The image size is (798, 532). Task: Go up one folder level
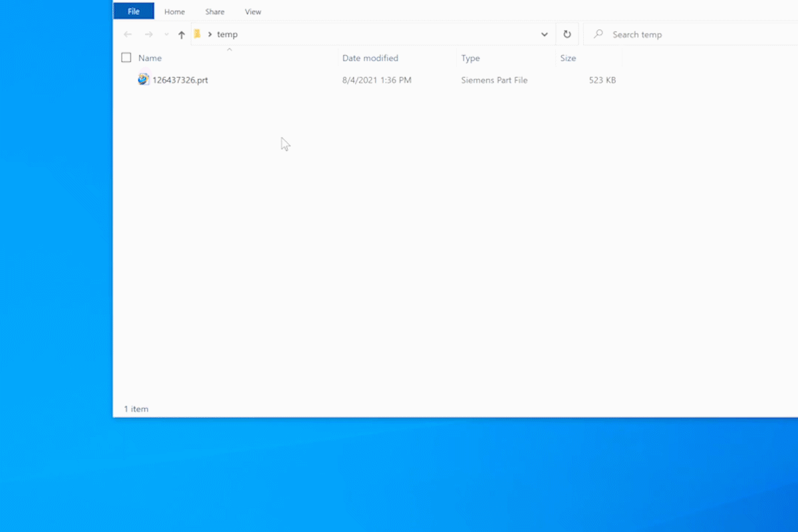pos(182,35)
